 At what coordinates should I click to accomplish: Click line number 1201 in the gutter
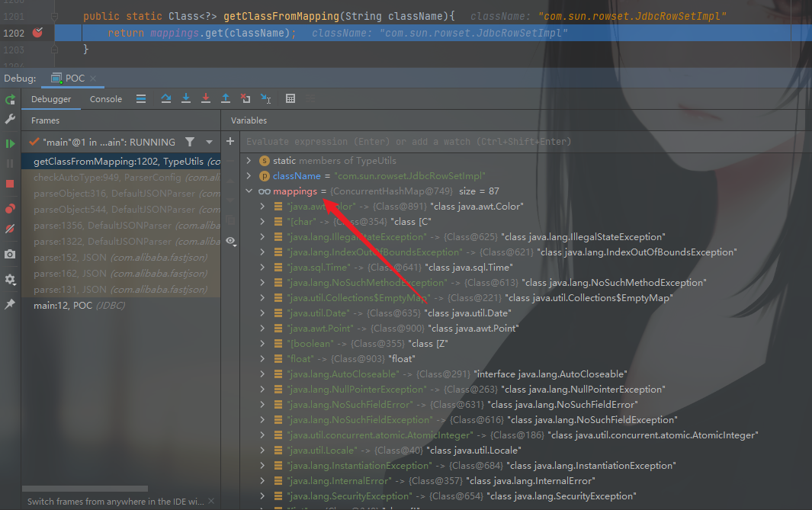[14, 17]
